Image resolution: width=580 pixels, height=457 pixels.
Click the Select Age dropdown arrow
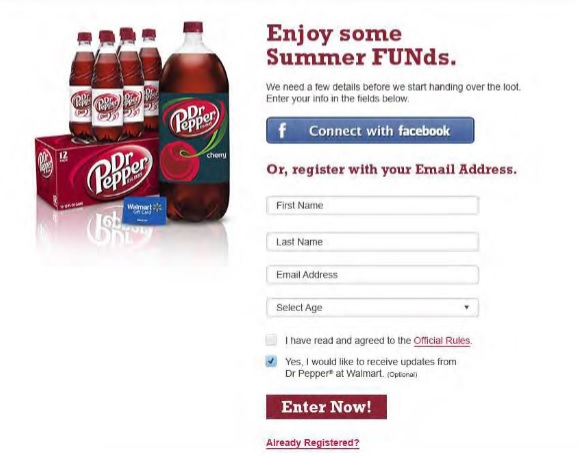coord(466,307)
